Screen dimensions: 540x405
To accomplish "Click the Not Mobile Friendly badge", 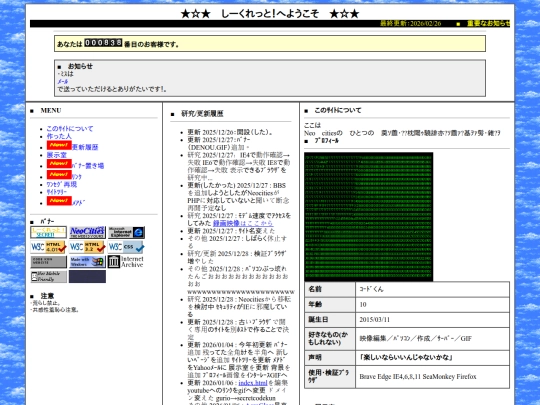I will click(x=49, y=277).
